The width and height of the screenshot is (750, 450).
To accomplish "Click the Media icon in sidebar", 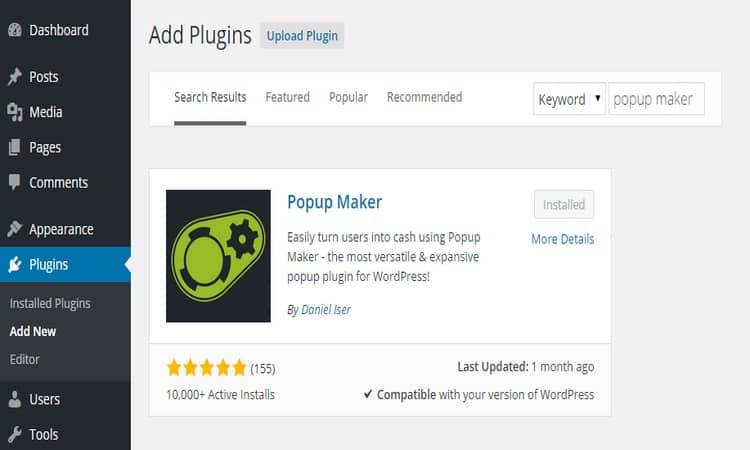I will (x=14, y=112).
